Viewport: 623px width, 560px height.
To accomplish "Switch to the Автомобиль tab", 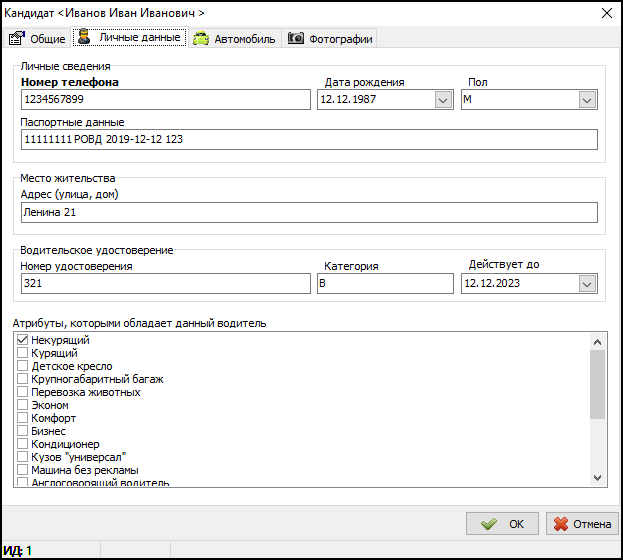I will point(235,39).
